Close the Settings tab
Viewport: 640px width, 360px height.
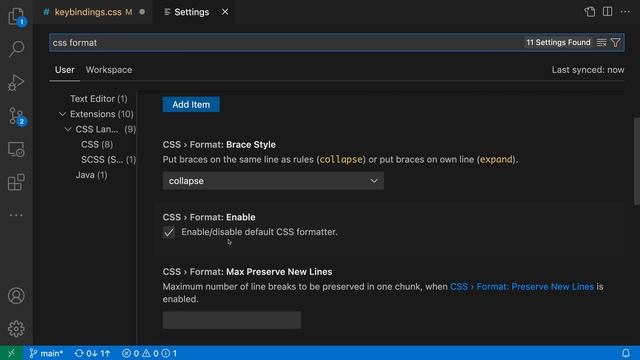(225, 12)
